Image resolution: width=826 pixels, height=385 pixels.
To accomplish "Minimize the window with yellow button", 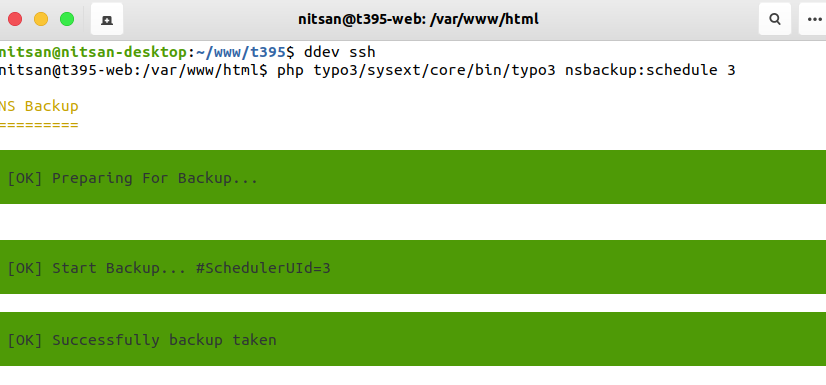I will pyautogui.click(x=41, y=19).
